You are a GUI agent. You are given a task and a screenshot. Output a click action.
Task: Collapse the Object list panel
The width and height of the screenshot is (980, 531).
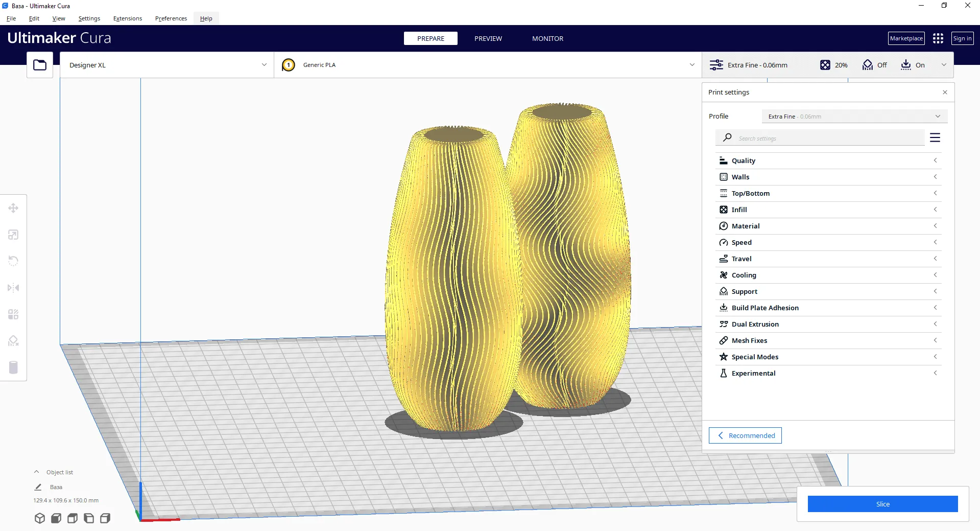click(x=37, y=472)
